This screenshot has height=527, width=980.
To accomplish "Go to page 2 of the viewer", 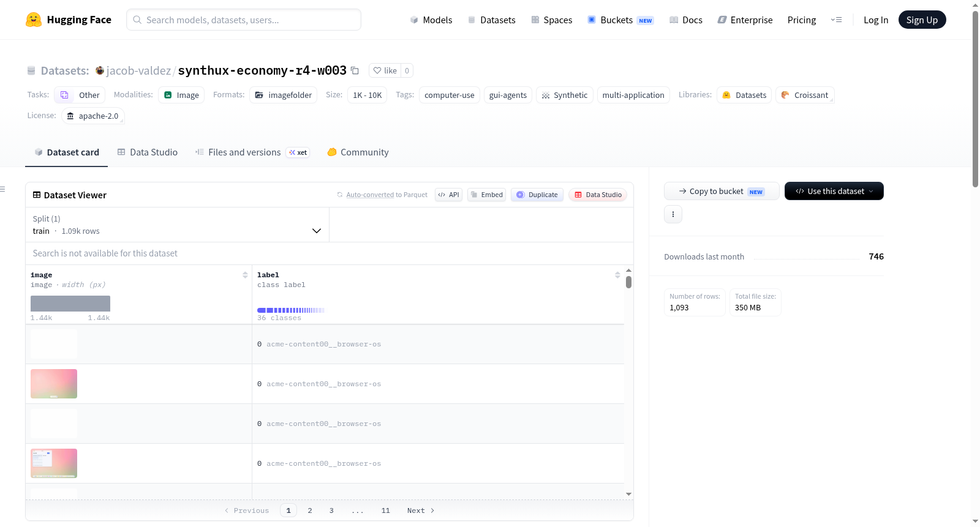I will (310, 510).
